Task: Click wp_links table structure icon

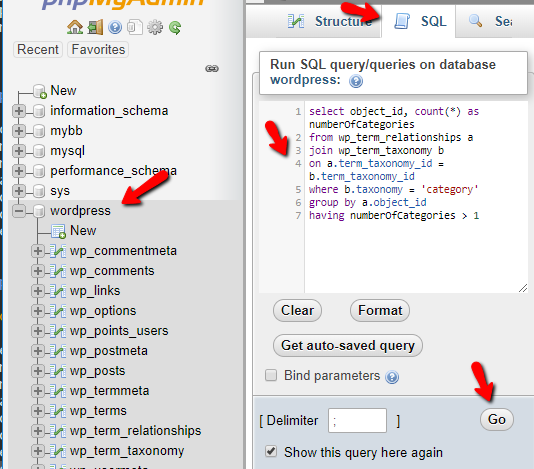Action: (58, 291)
